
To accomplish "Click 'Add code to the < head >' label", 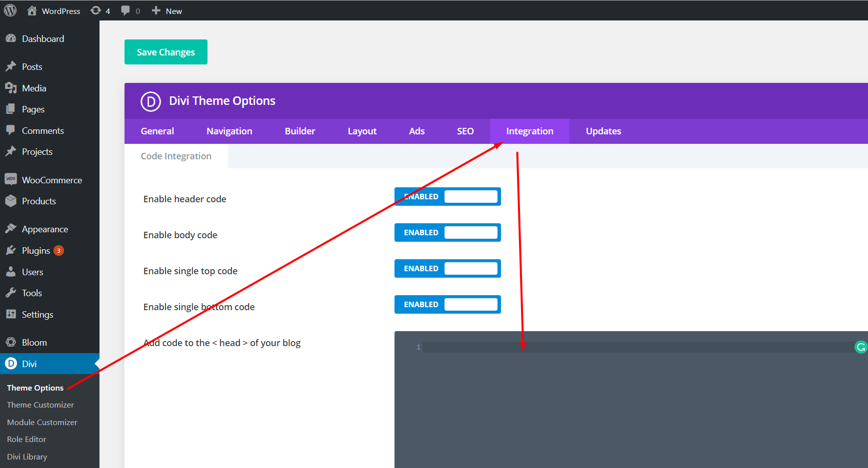I will (x=222, y=343).
